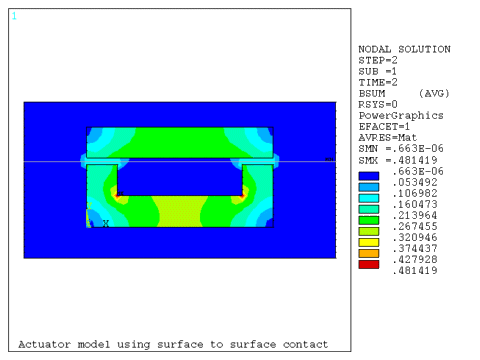Click the plot title 'Actuator model using surface to surface contact'
Viewport: 480px width, 360px height.
coord(173,344)
